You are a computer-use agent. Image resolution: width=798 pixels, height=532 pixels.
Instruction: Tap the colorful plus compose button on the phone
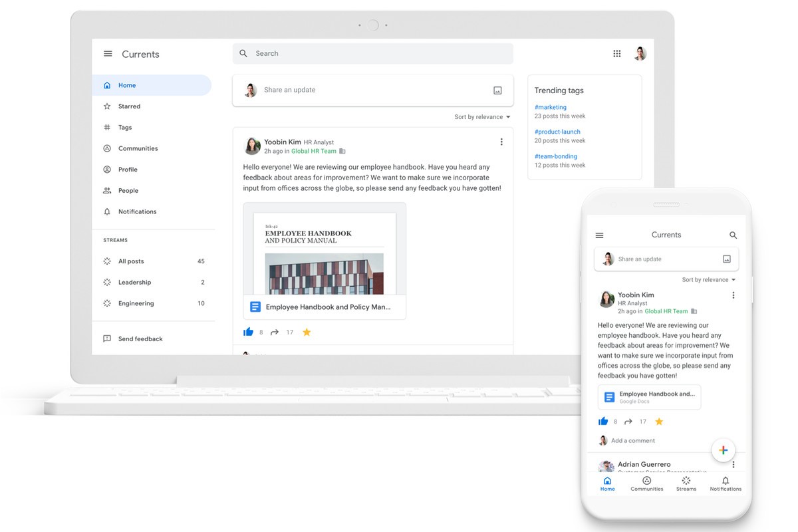coord(723,450)
